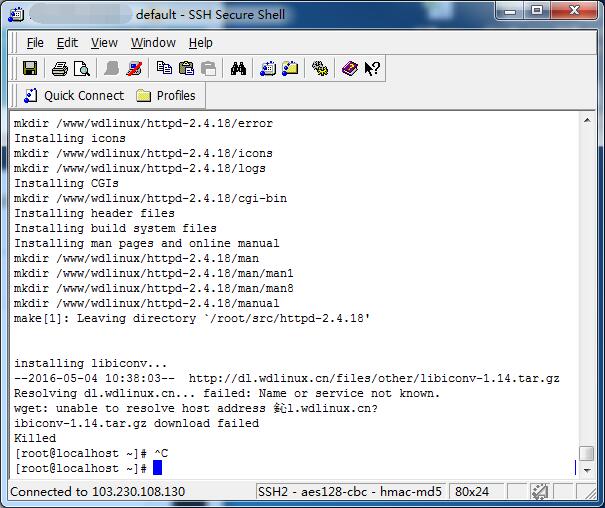Open the File menu
The image size is (605, 508).
[35, 43]
